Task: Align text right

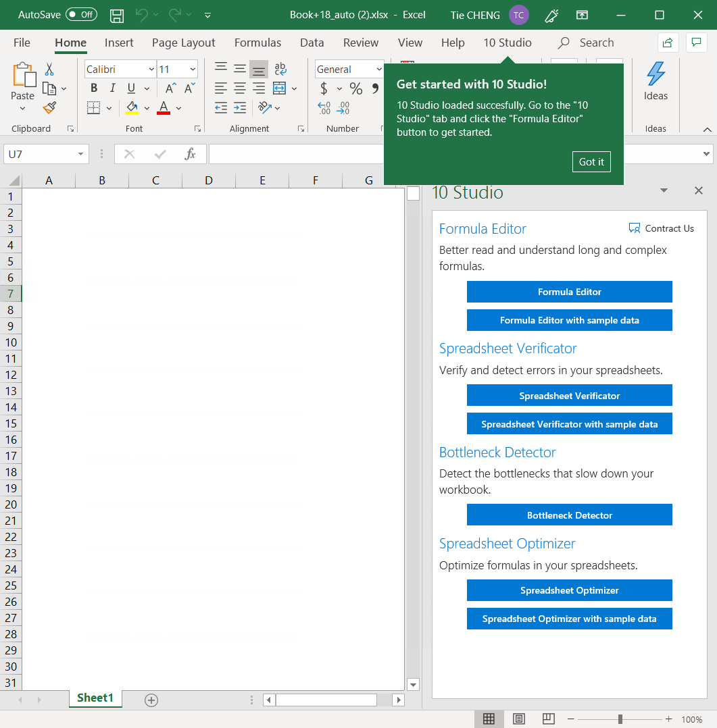Action: 259,88
